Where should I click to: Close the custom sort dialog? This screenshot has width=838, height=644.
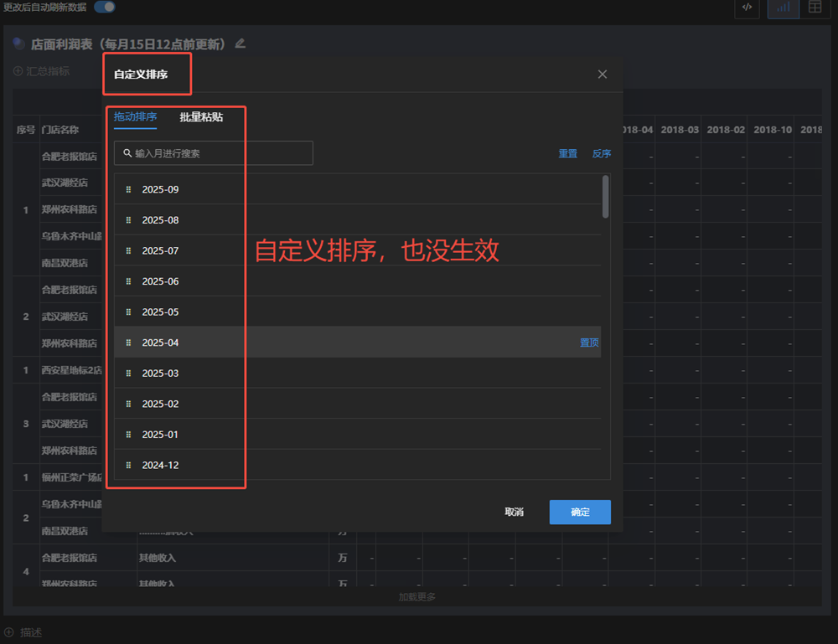(602, 75)
